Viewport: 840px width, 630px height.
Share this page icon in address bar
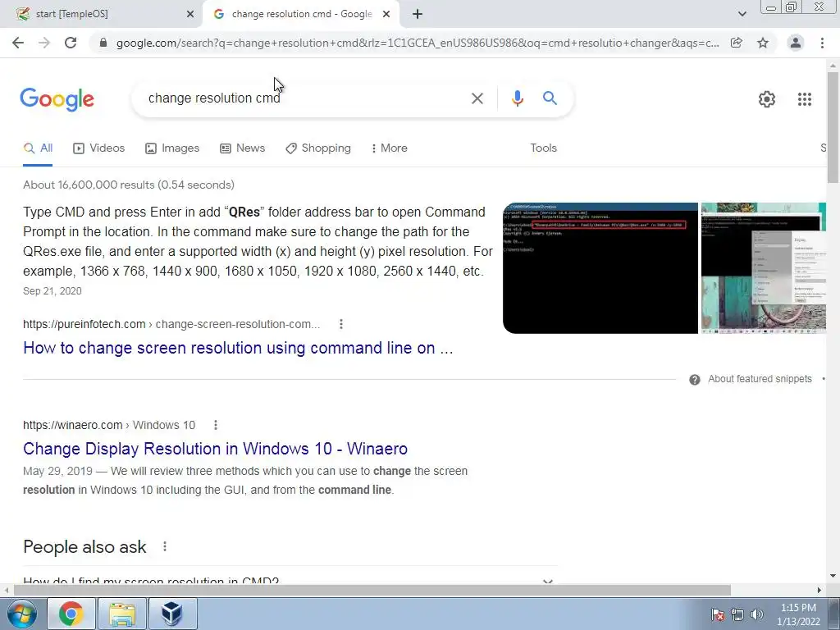pos(737,43)
